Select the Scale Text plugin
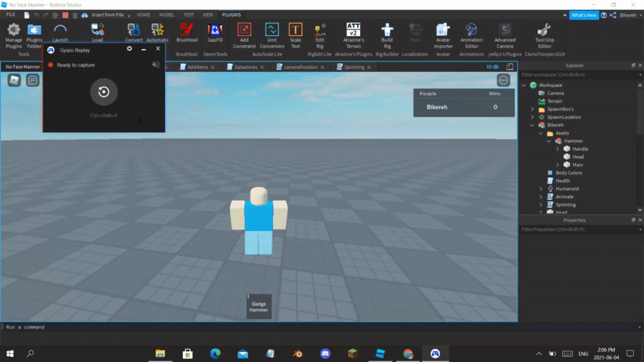Screen dimensions: 644x362 click(296, 35)
